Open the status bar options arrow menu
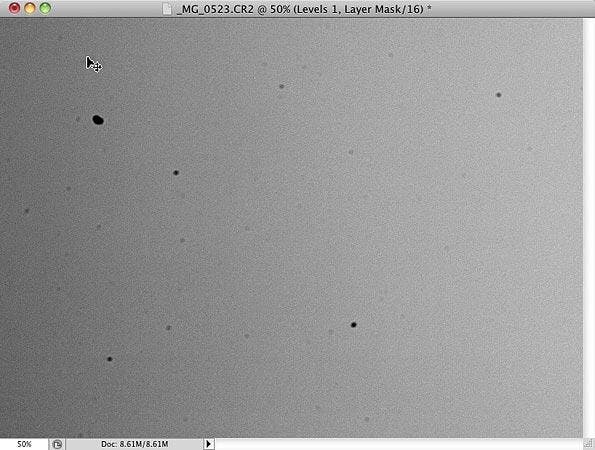 coord(208,444)
